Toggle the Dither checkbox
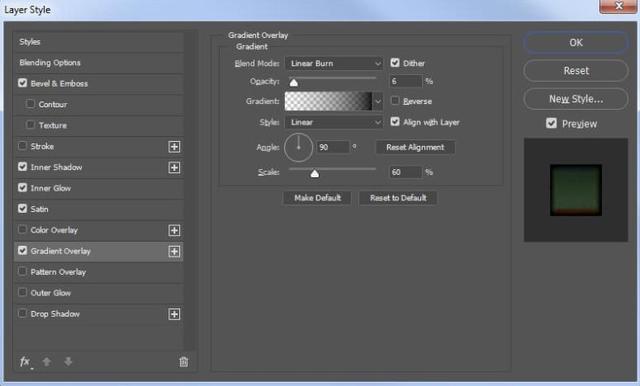 pyautogui.click(x=395, y=62)
